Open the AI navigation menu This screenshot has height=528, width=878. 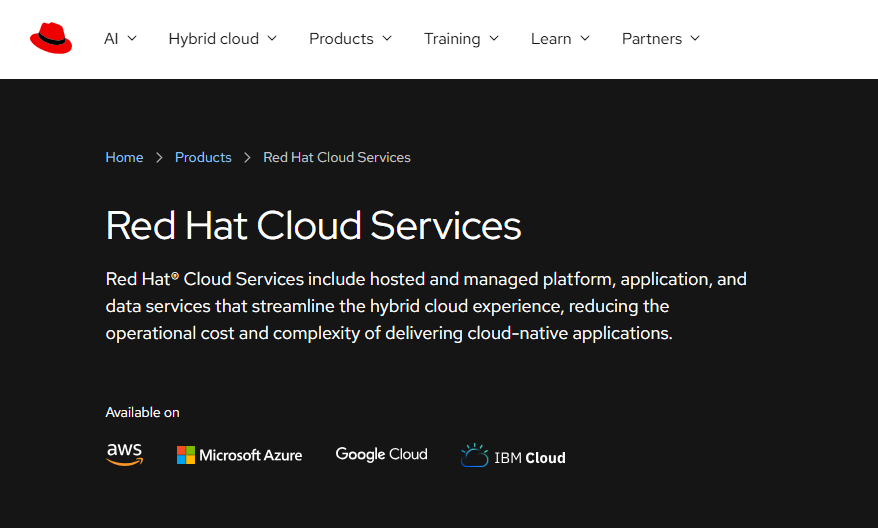click(120, 39)
